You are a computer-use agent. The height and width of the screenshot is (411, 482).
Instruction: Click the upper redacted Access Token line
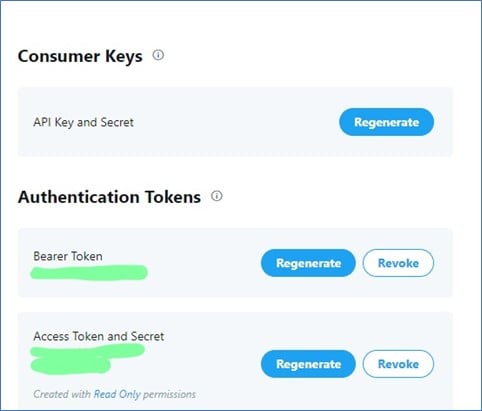point(87,351)
